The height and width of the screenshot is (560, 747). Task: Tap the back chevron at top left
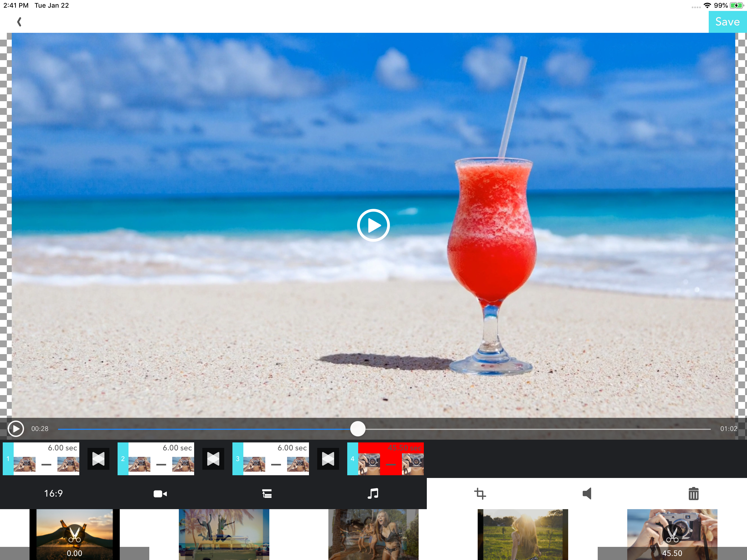[19, 22]
